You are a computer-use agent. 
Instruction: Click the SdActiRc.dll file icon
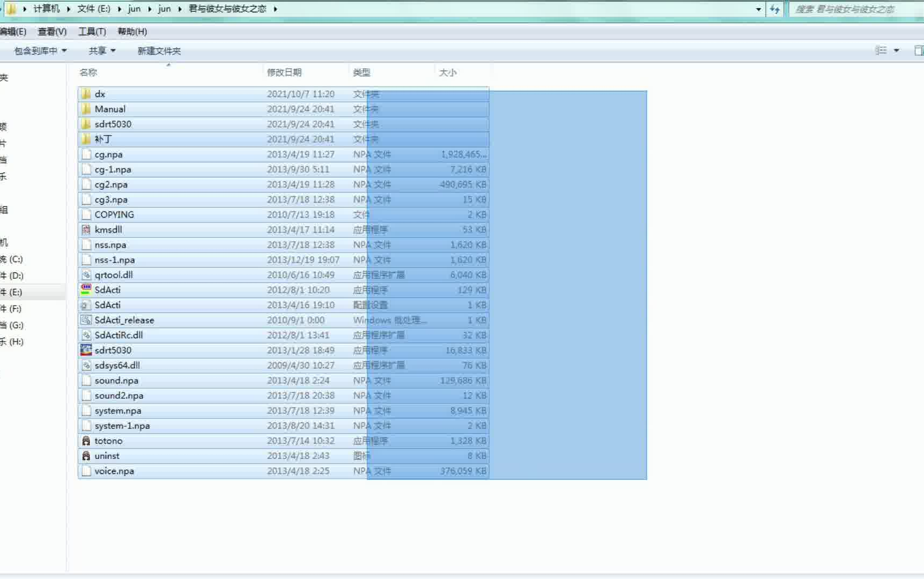[86, 335]
